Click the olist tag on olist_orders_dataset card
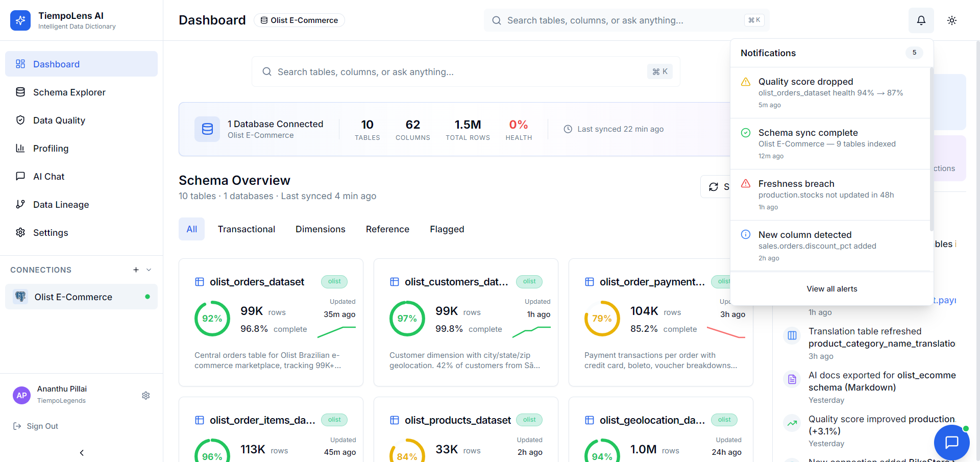980x462 pixels. coord(334,281)
